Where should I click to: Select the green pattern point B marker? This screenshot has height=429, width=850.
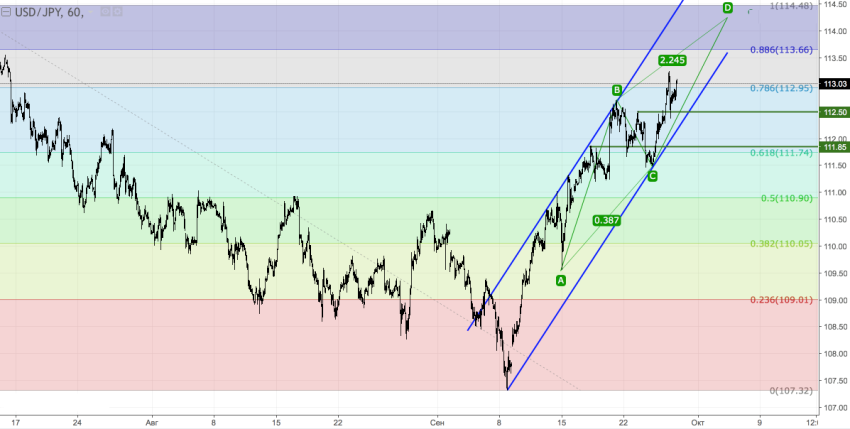(x=617, y=91)
